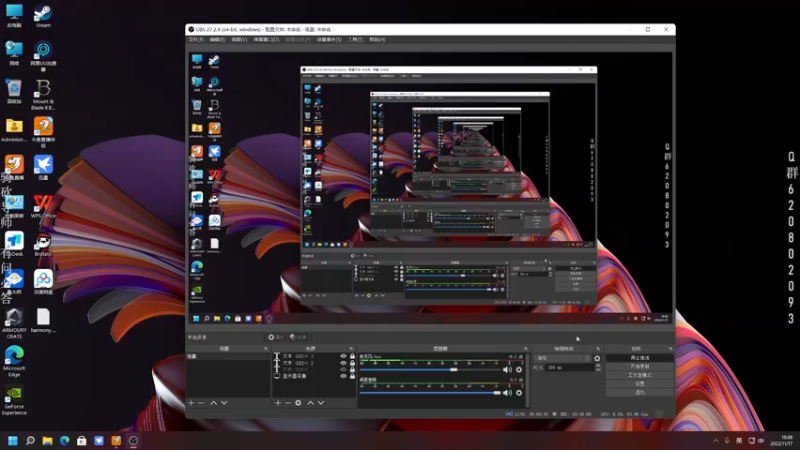This screenshot has width=800, height=450.
Task: Remove selected scene with minus icon
Action: 202,403
